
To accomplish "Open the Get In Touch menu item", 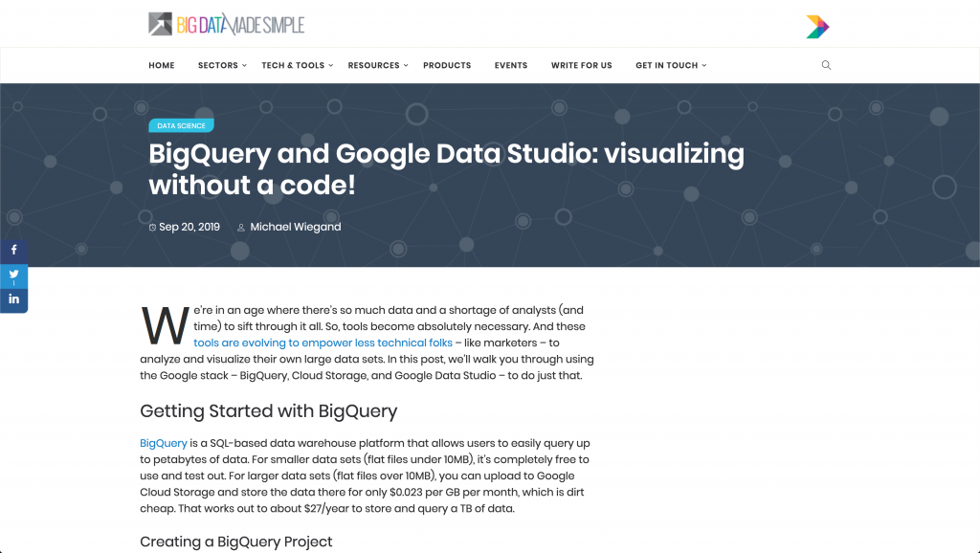I will [667, 65].
